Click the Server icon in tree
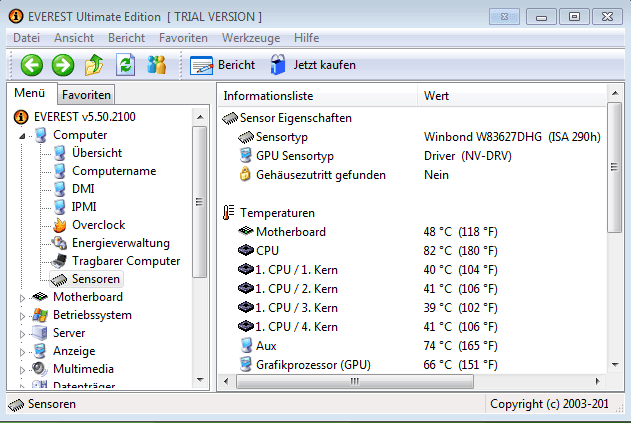Image resolution: width=631 pixels, height=423 pixels. [40, 333]
